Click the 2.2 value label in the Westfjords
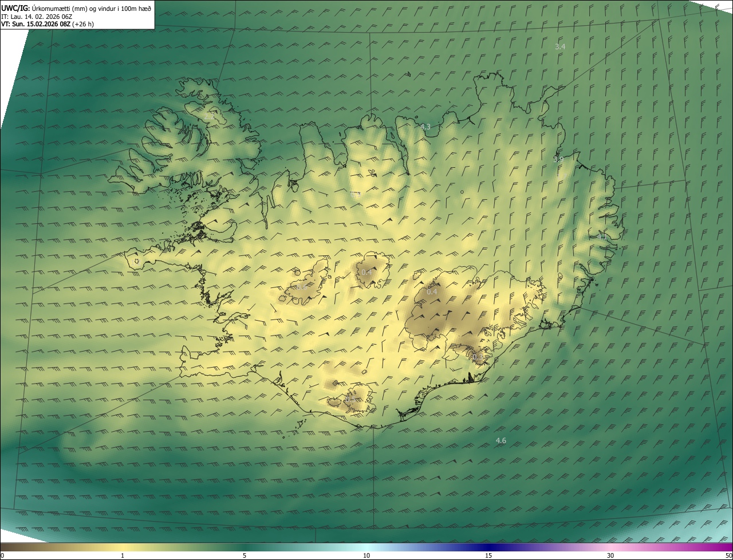Screen dimensions: 733x560 (x=209, y=116)
